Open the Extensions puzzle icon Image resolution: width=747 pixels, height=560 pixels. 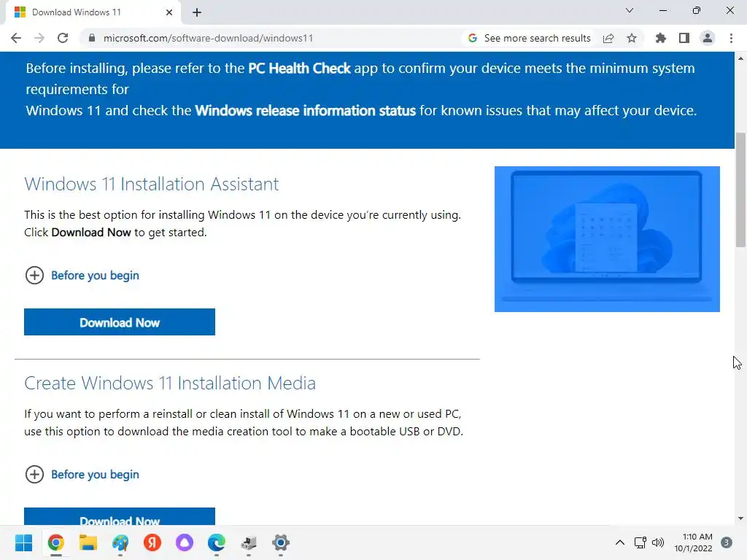tap(660, 38)
